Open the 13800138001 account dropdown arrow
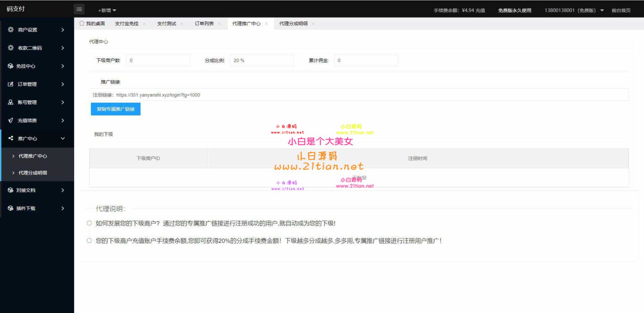The width and height of the screenshot is (644, 313). coord(602,10)
